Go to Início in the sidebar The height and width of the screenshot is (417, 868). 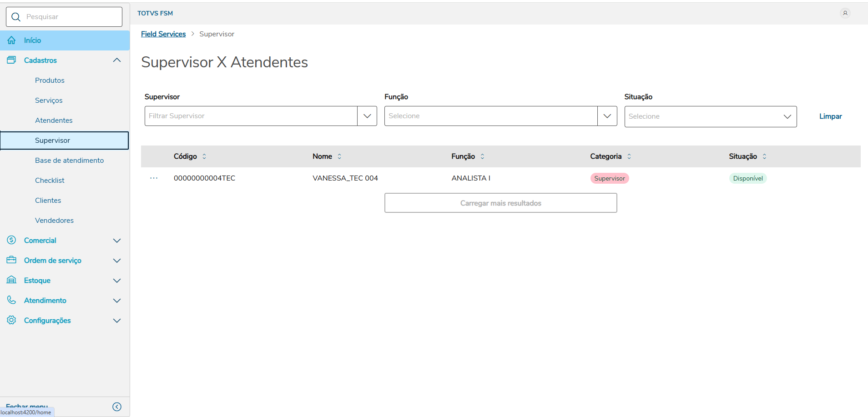click(x=33, y=40)
